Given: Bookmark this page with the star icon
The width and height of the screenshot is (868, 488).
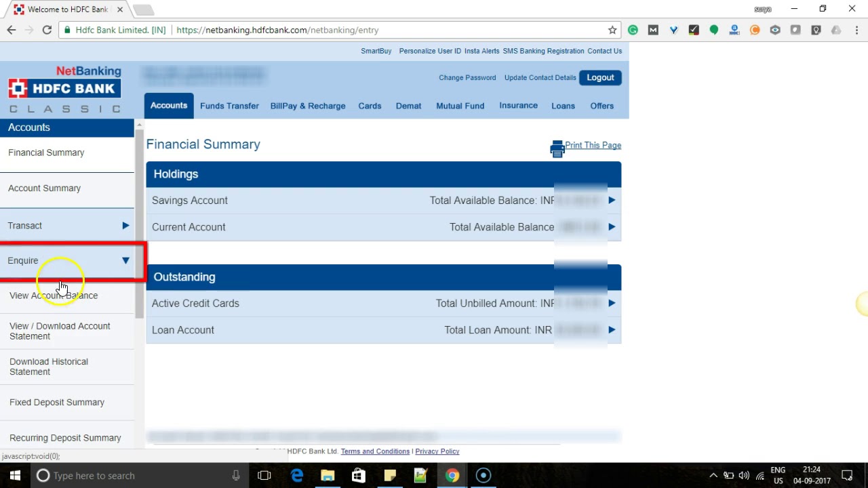Looking at the screenshot, I should point(612,30).
